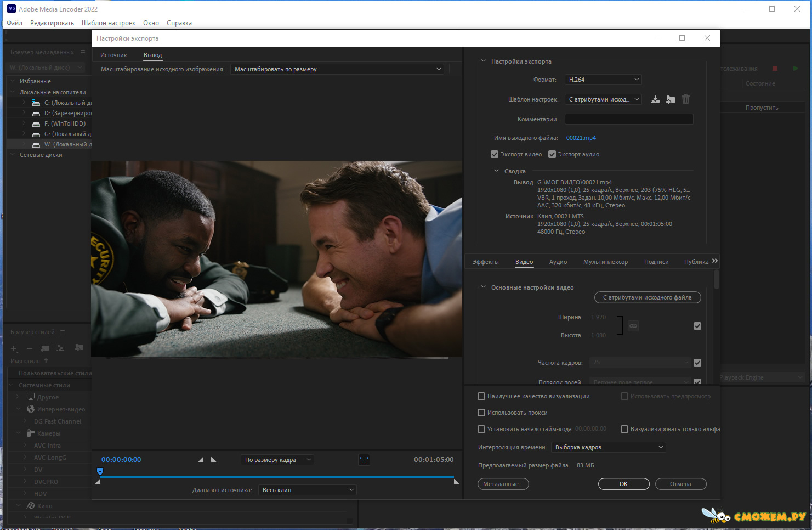This screenshot has width=812, height=530.
Task: Open the Справка menu
Action: (x=179, y=23)
